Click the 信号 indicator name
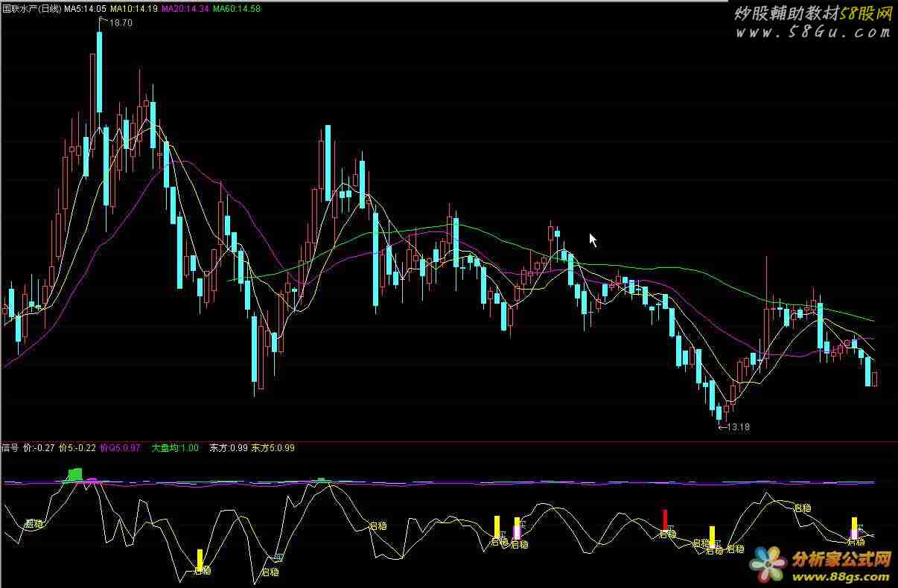 coord(10,448)
